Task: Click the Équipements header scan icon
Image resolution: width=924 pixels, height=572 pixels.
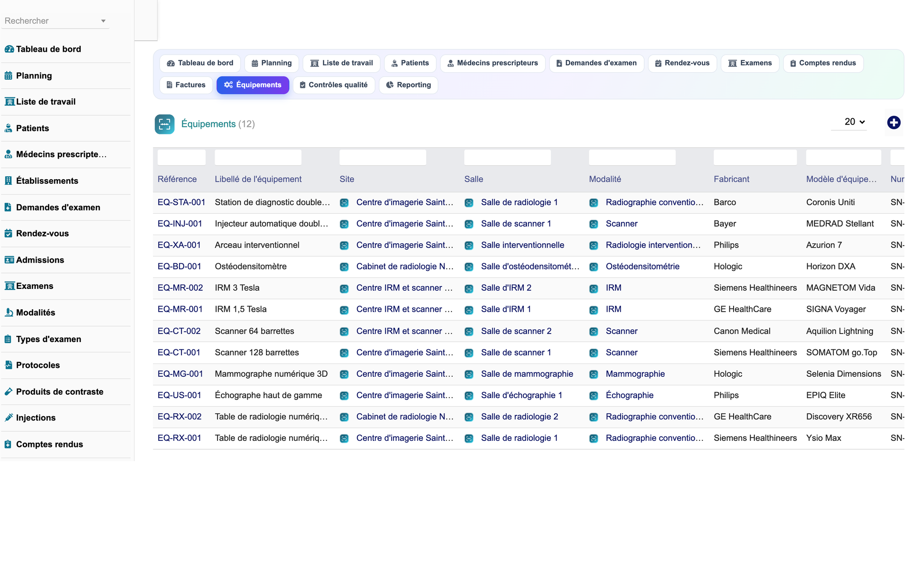Action: pyautogui.click(x=164, y=124)
